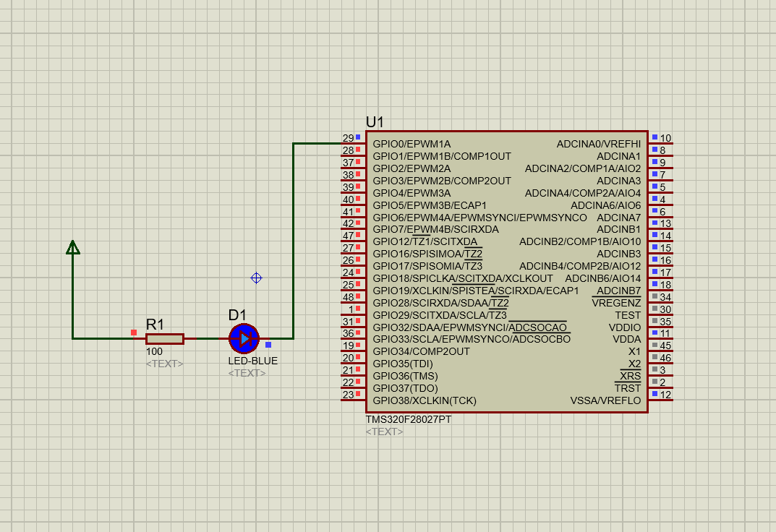This screenshot has height=532, width=776.
Task: Select the resistor value 100
Action: (x=154, y=351)
